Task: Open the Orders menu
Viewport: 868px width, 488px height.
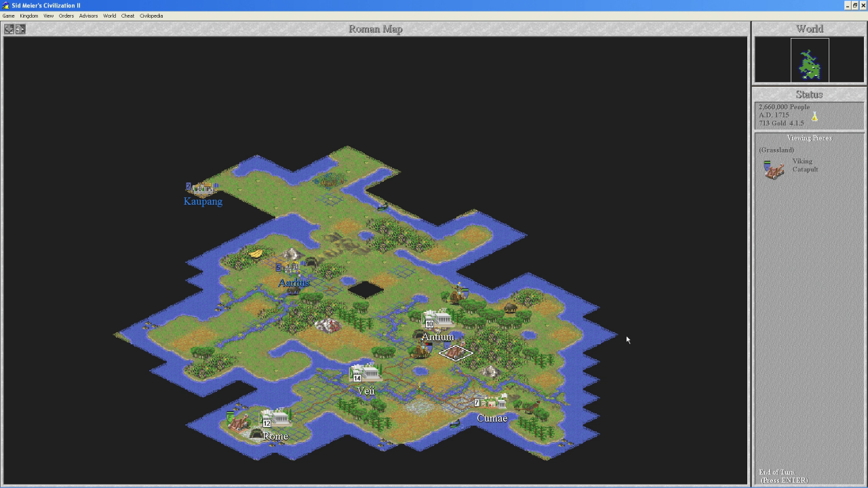Action: (66, 16)
